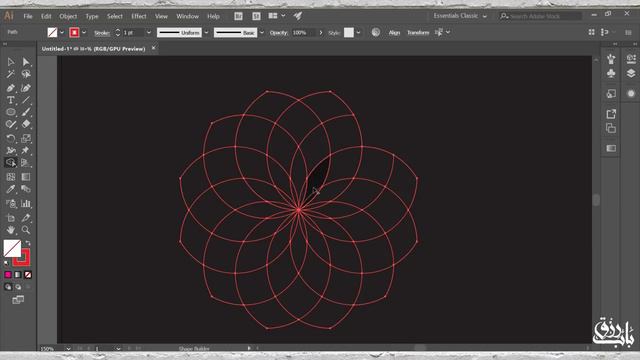The width and height of the screenshot is (640, 360).
Task: Select the Magic Wand tool
Action: pos(11,74)
